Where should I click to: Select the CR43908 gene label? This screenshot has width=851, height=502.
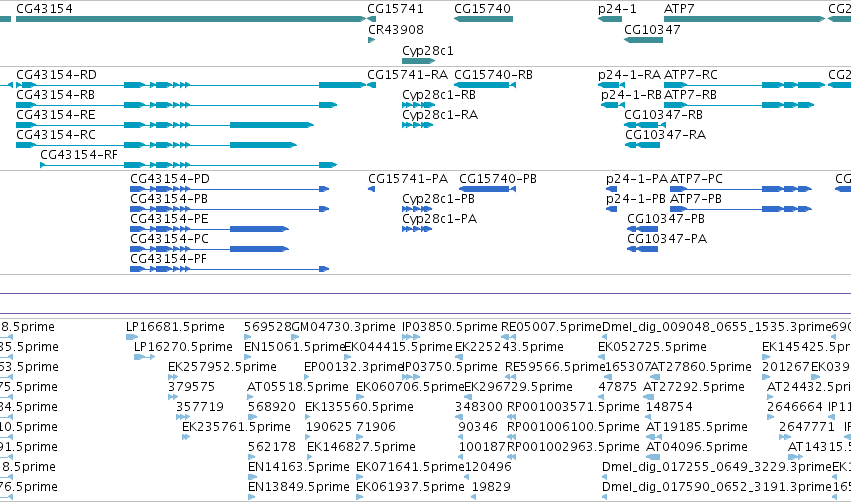pyautogui.click(x=396, y=29)
